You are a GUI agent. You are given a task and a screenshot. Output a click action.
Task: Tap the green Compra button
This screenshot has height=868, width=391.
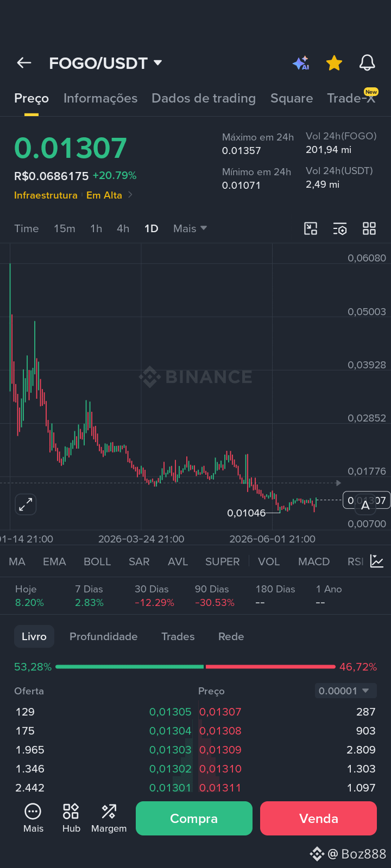194,818
